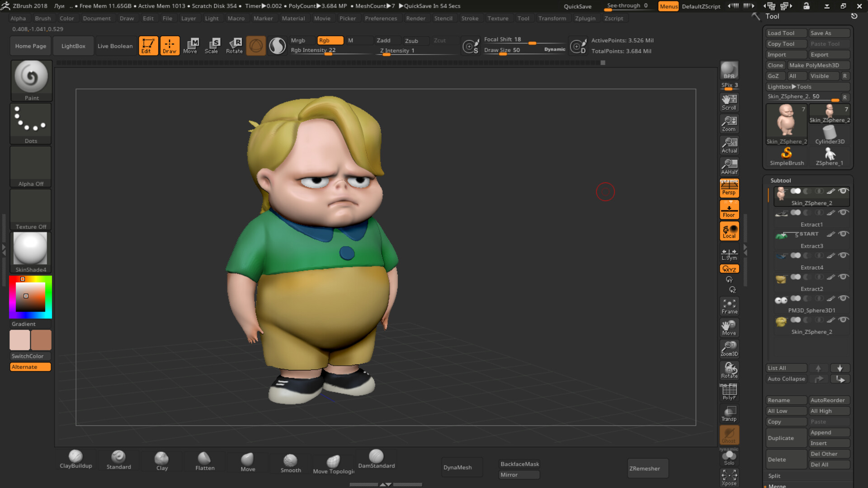Open the Transform menu
This screenshot has height=488, width=868.
(552, 19)
